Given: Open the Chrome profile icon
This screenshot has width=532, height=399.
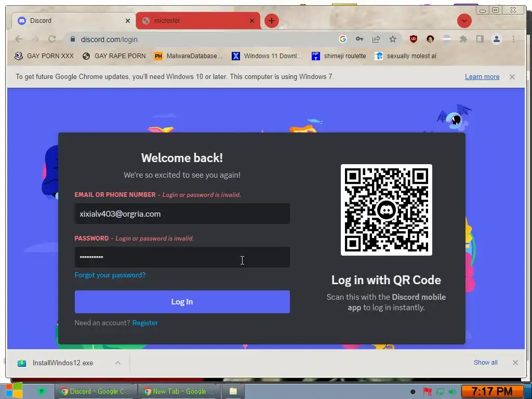Looking at the screenshot, I should click(x=496, y=39).
